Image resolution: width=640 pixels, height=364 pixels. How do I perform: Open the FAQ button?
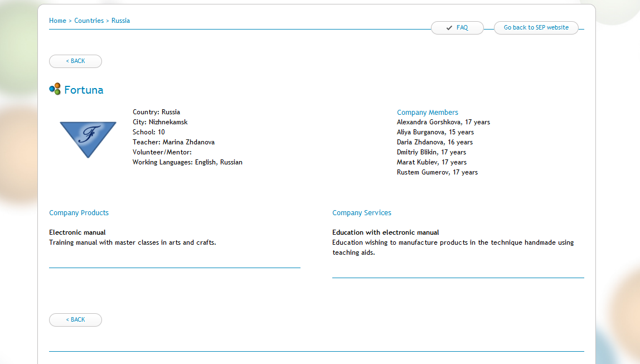coord(457,28)
